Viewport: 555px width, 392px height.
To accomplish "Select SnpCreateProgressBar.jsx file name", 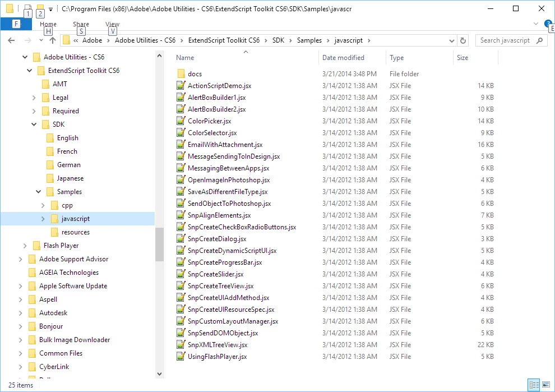I will coord(225,262).
